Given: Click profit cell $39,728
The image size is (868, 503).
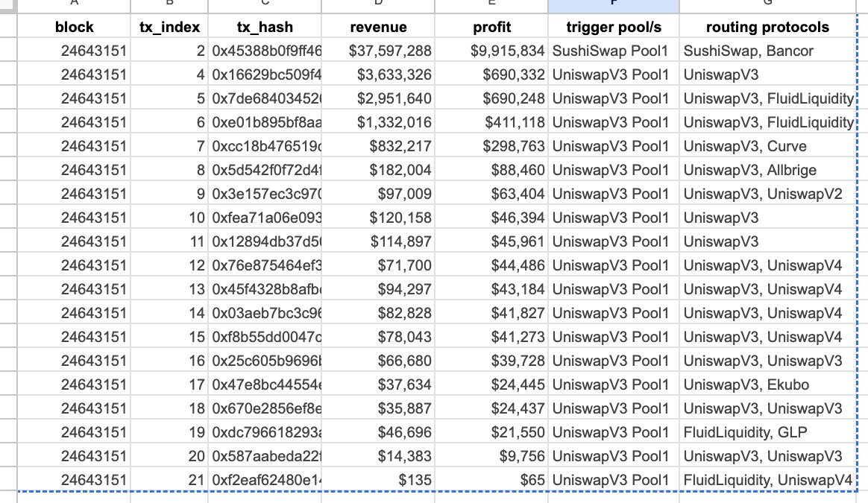Looking at the screenshot, I should click(x=491, y=360).
